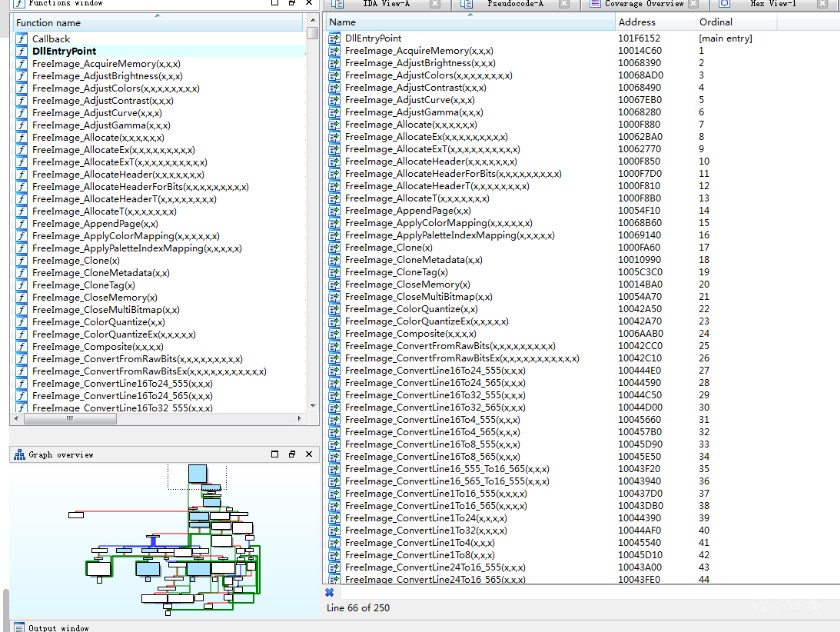Screen dimensions: 840x632
Task: Click the export icon for FreeImage_ConvertLine24To16_555, ordinal 43
Action: pyautogui.click(x=335, y=568)
